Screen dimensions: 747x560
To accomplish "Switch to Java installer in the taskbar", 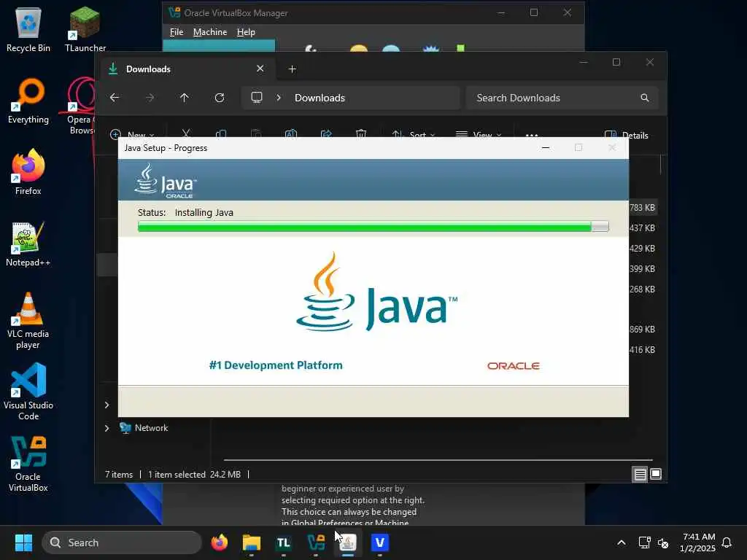I will (x=348, y=542).
